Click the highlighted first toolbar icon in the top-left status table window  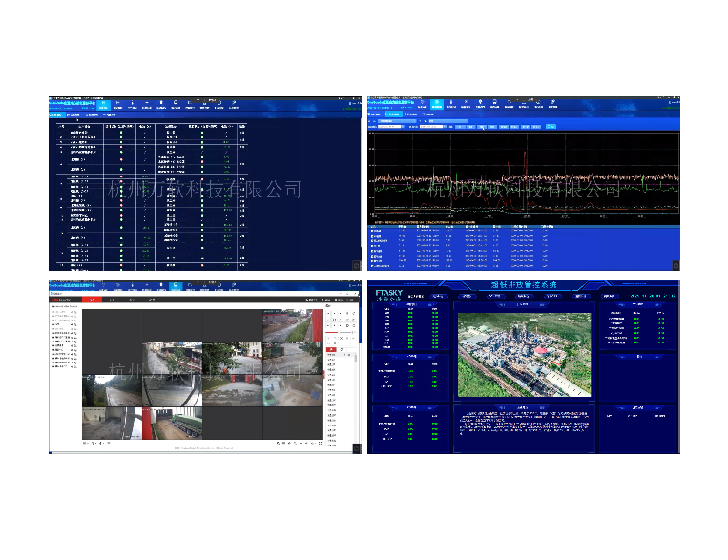pyautogui.click(x=103, y=104)
